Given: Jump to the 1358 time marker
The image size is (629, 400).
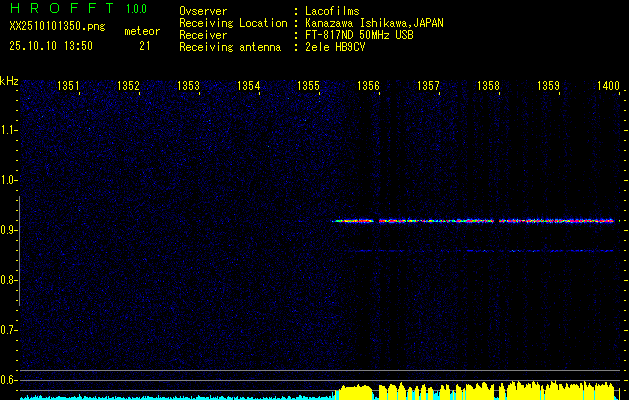Looking at the screenshot, I should coord(489,87).
